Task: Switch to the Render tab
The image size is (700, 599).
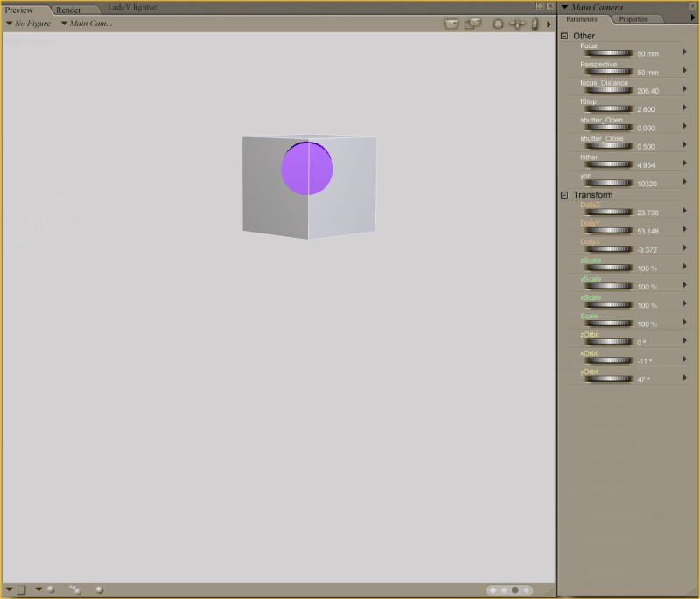Action: coord(68,10)
